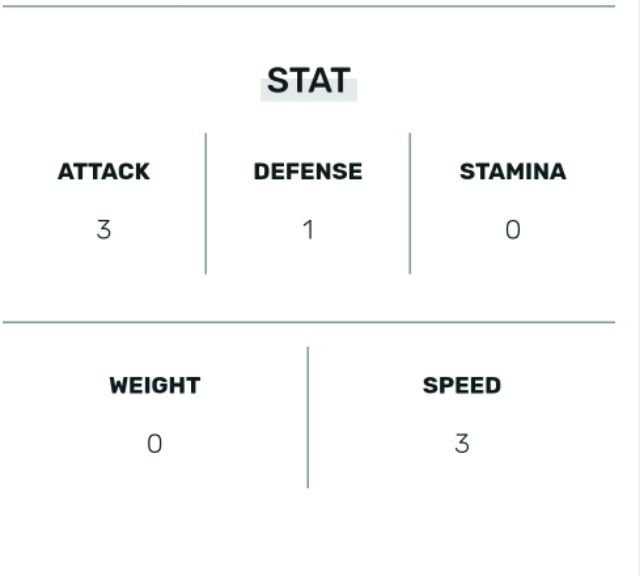
Task: Select the STAMINA stat label
Action: point(512,172)
